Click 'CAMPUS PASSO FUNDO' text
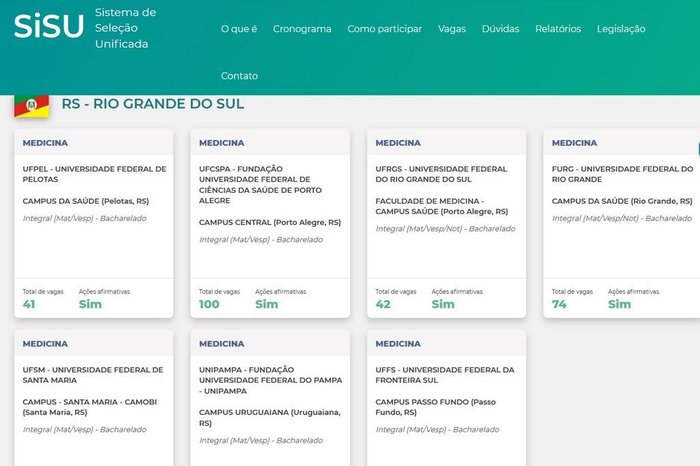 pos(422,402)
